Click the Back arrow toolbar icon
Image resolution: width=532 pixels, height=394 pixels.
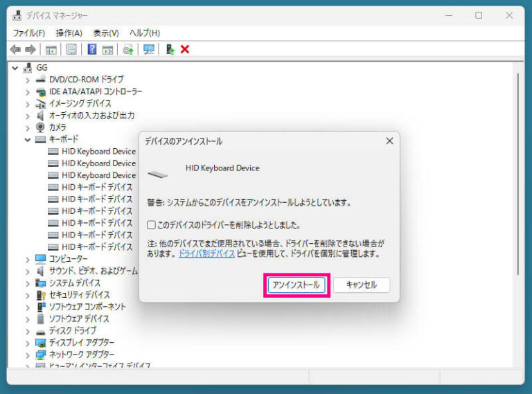click(15, 49)
